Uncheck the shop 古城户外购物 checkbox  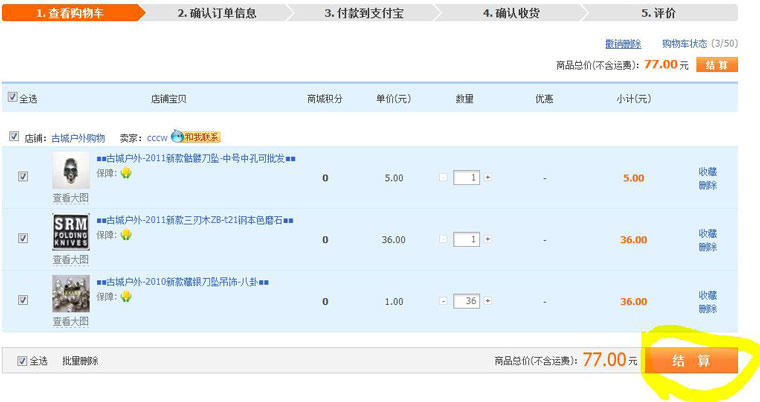pos(14,137)
